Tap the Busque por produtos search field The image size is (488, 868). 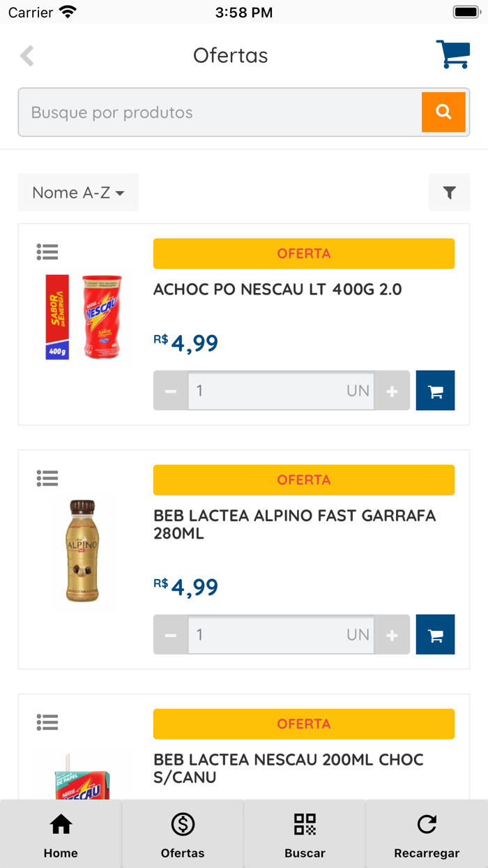coord(209,112)
